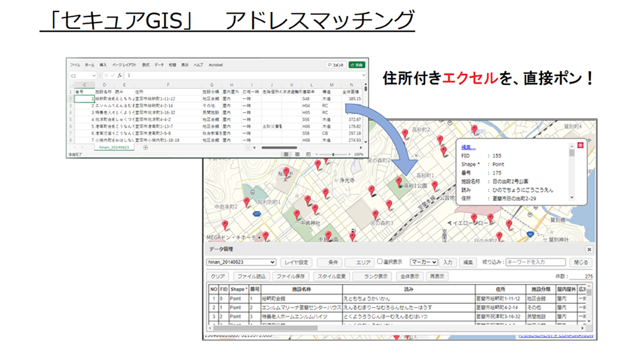Switch Excel to Normal view icon
Viewport: 644px width, 353px height.
click(x=286, y=154)
